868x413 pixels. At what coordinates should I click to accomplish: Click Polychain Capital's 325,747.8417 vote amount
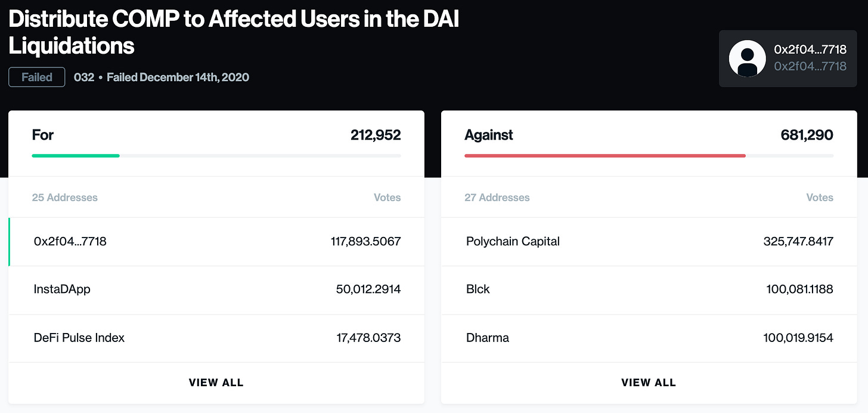click(x=798, y=242)
